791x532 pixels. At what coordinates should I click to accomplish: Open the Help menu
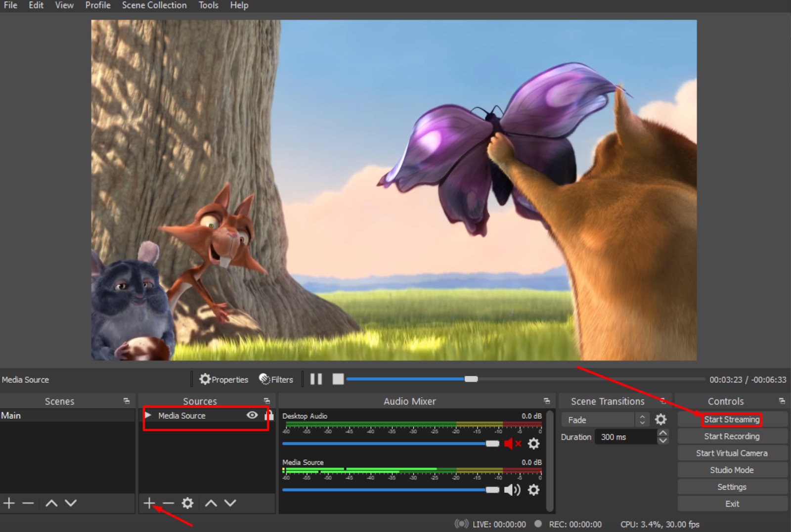pos(239,5)
